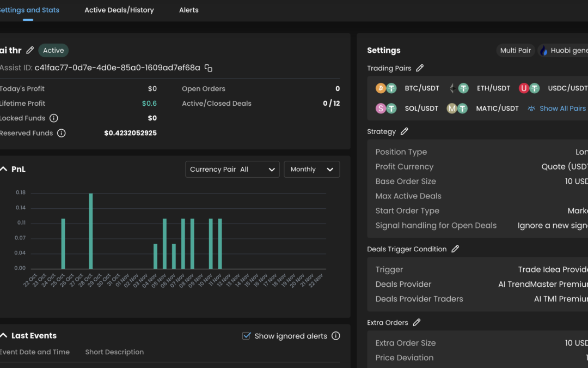
Task: Collapse the PnL section
Action: pos(4,170)
